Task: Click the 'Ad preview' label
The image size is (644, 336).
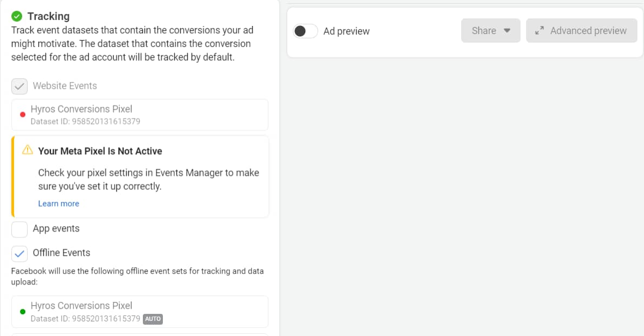Action: tap(346, 31)
